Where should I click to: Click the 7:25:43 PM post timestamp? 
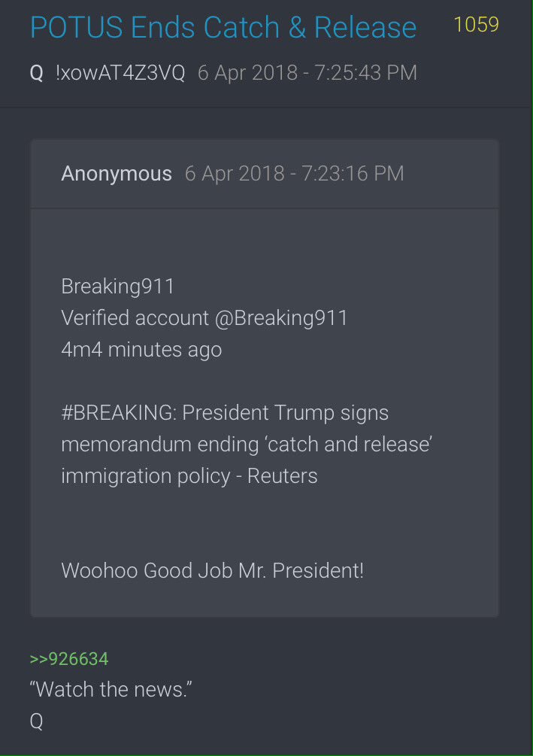tap(365, 73)
